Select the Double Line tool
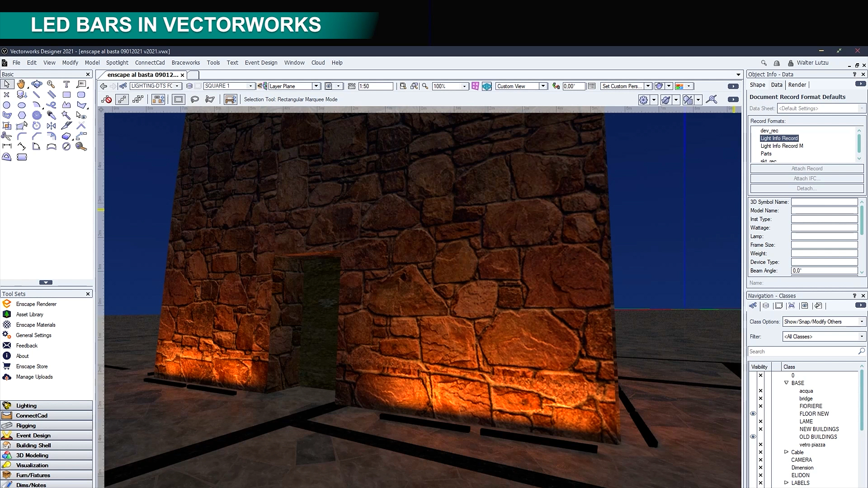Image resolution: width=868 pixels, height=488 pixels. point(51,94)
